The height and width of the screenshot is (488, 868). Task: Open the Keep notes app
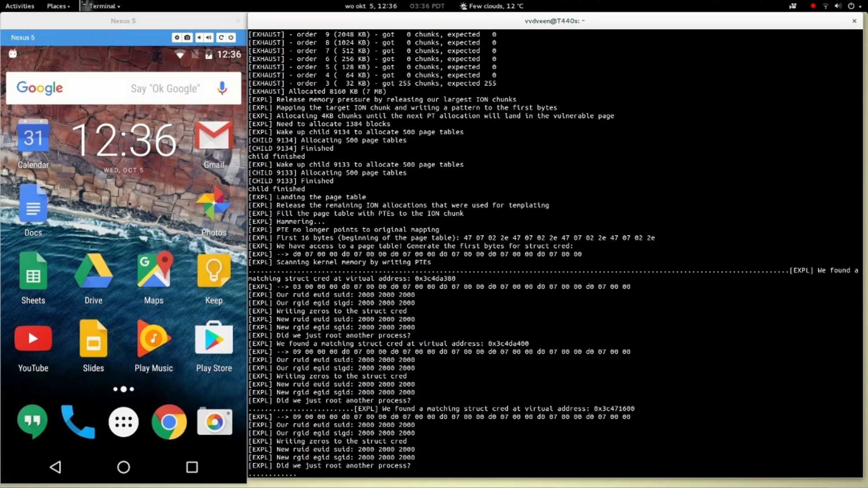coord(214,278)
